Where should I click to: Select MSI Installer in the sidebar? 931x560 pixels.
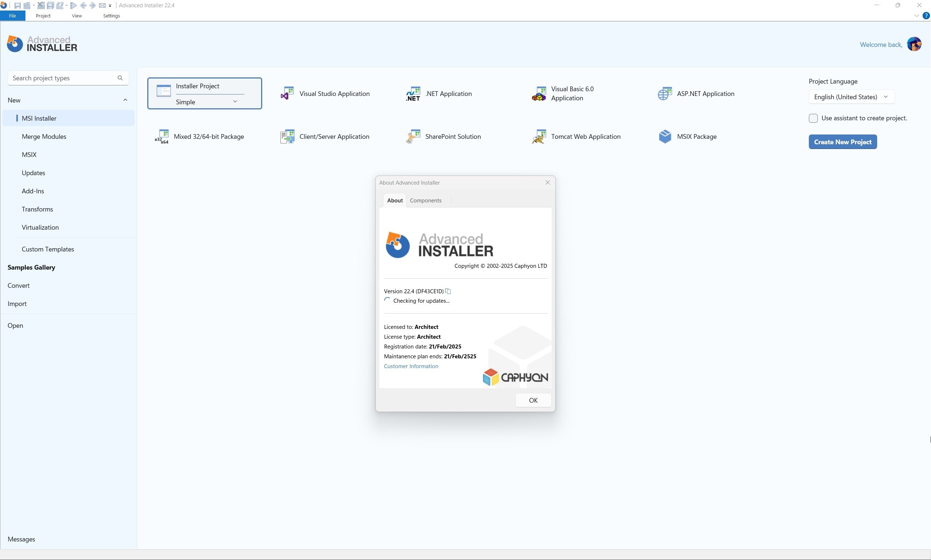pyautogui.click(x=68, y=118)
